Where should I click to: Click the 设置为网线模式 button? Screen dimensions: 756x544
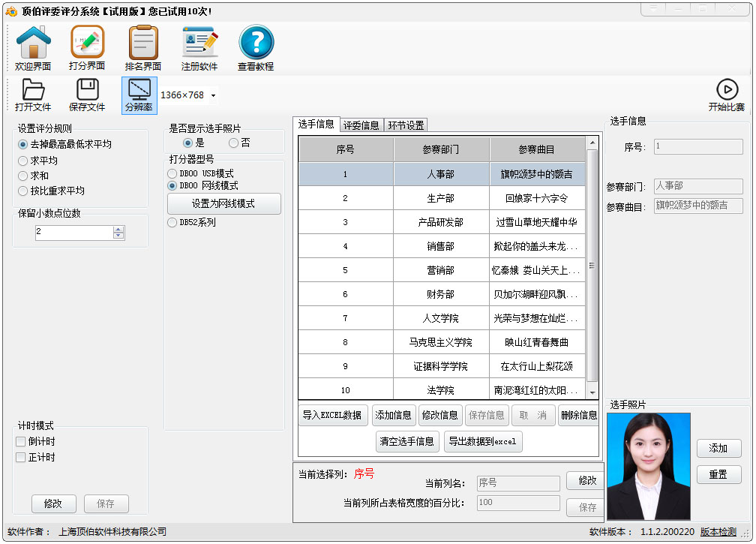click(223, 203)
